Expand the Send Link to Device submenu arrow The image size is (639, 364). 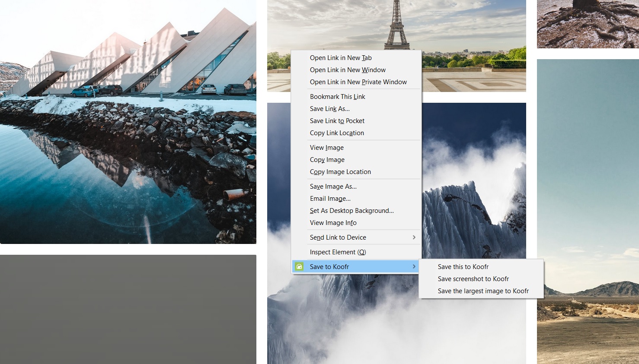[x=414, y=237]
